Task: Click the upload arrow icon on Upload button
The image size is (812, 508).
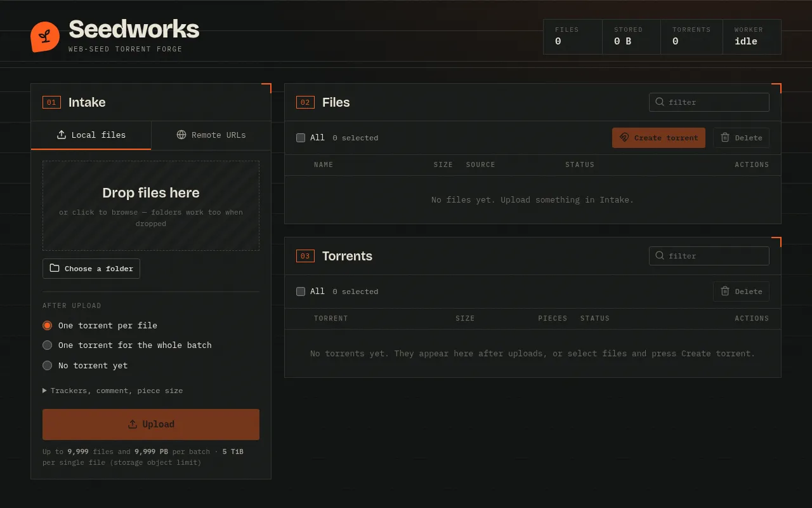Action: [133, 424]
